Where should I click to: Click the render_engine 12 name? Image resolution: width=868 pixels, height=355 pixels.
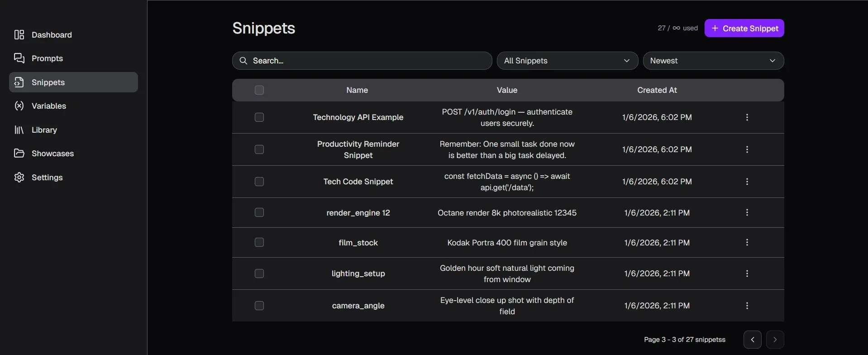358,213
